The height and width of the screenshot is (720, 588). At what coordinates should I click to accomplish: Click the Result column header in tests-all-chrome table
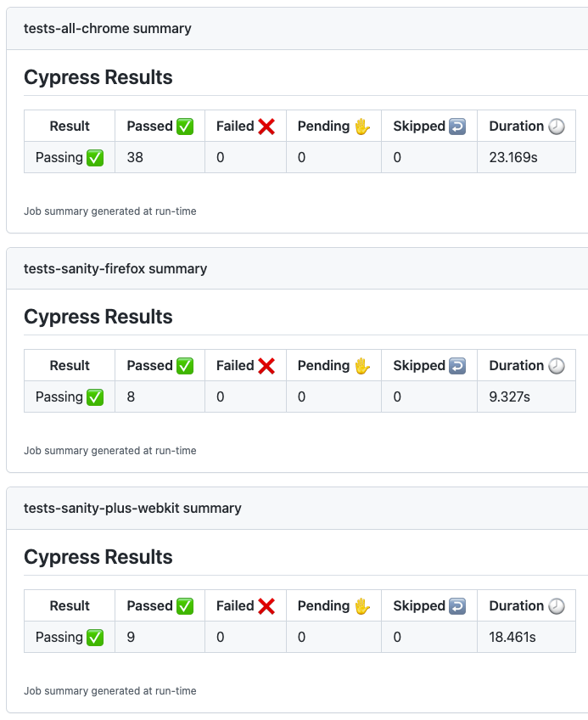coord(70,127)
